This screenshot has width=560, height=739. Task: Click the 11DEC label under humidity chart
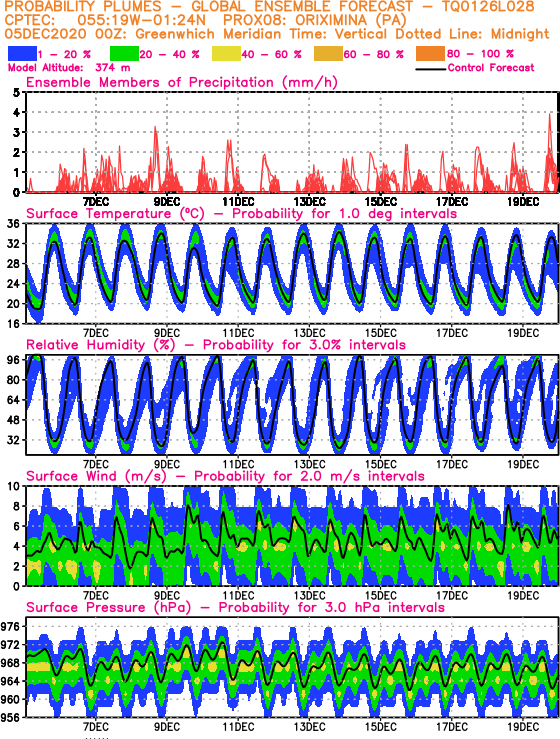point(239,464)
